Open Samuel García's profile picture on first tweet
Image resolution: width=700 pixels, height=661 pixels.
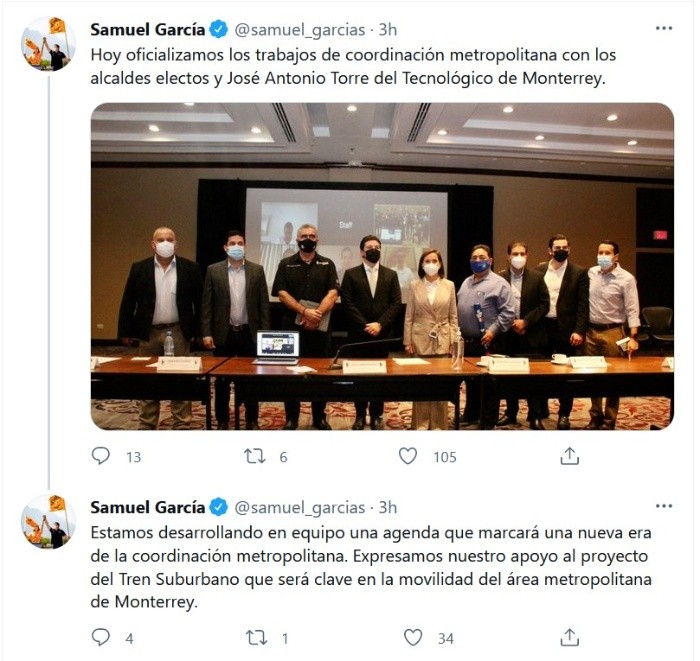(48, 44)
